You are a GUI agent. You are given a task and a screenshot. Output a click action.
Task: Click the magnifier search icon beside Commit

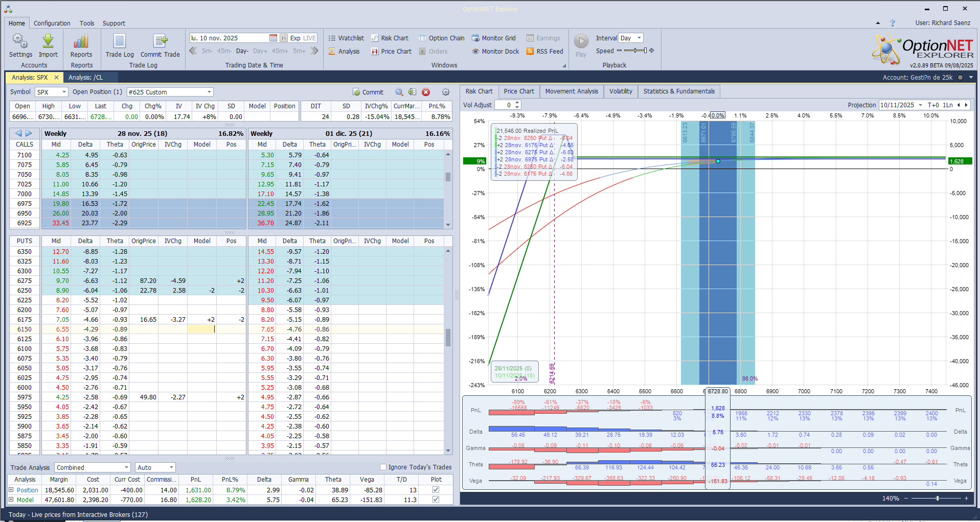point(399,92)
